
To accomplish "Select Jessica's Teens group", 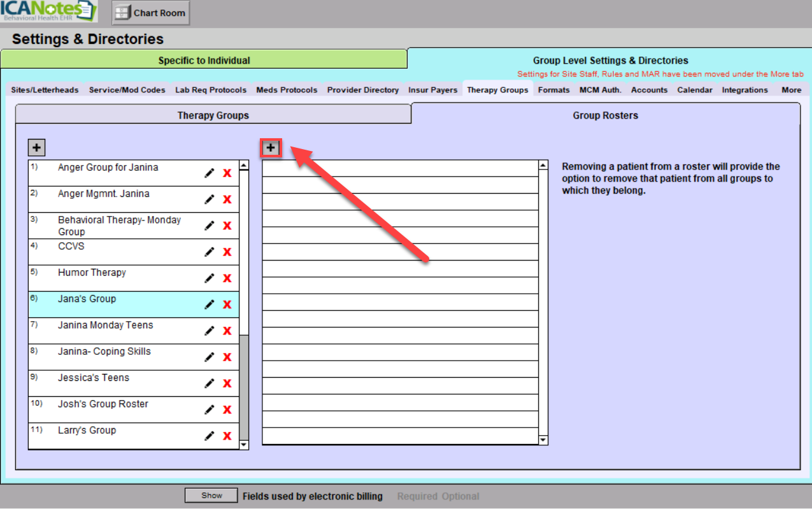I will point(94,378).
